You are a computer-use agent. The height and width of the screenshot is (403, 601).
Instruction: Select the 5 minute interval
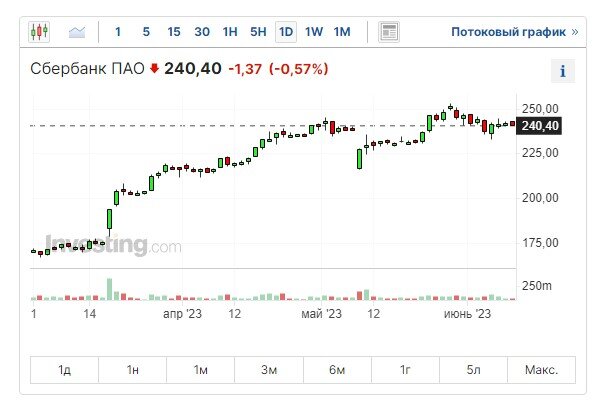click(x=146, y=32)
